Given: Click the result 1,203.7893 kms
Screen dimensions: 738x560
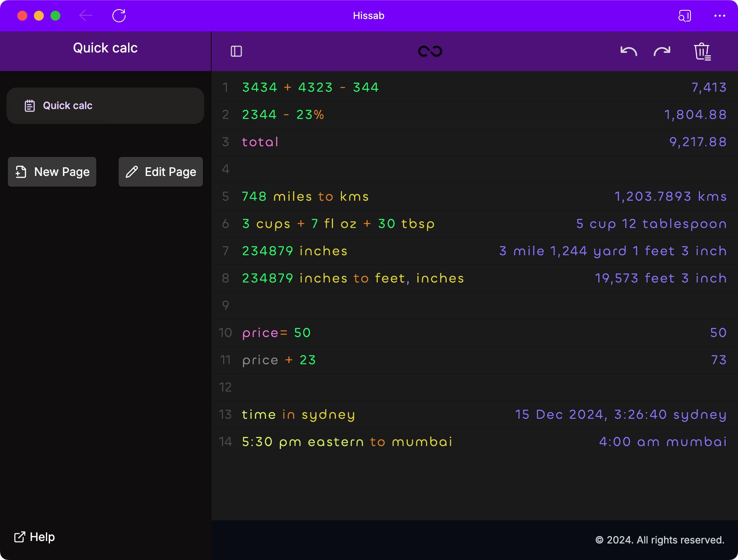Looking at the screenshot, I should [670, 197].
